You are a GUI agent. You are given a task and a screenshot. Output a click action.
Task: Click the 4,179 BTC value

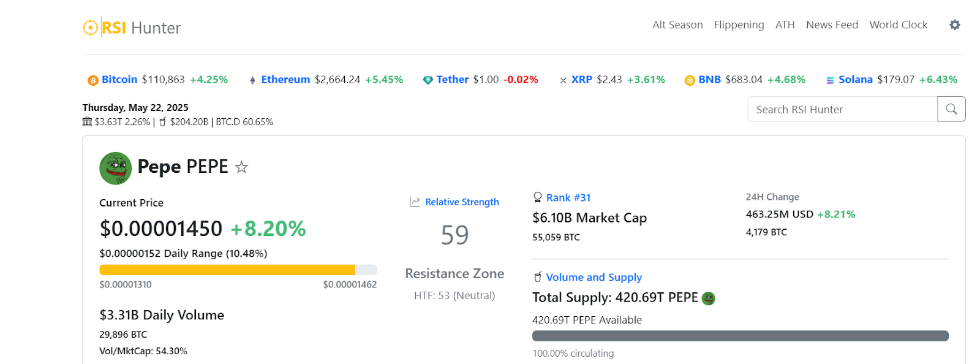[766, 232]
